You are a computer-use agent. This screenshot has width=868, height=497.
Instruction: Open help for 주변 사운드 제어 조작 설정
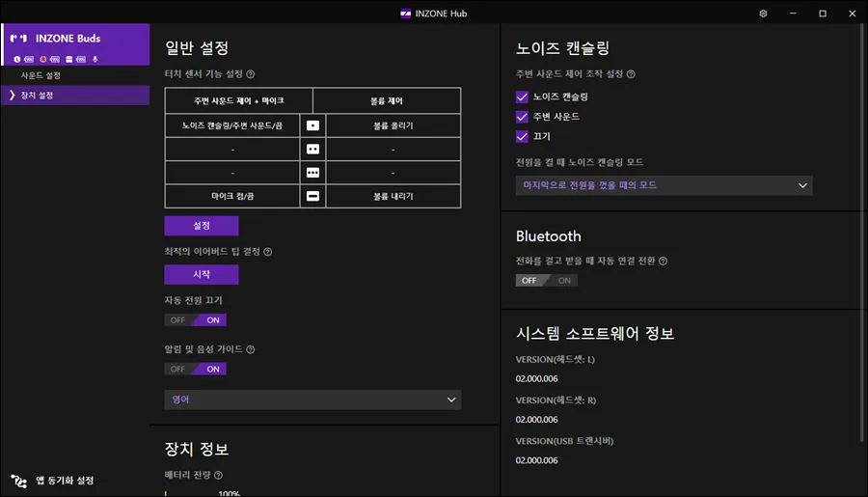(631, 74)
